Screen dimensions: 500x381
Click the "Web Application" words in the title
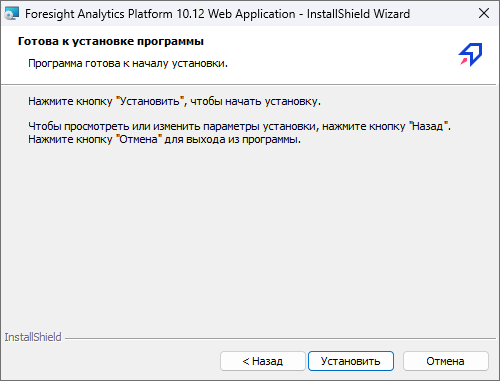[x=252, y=14]
